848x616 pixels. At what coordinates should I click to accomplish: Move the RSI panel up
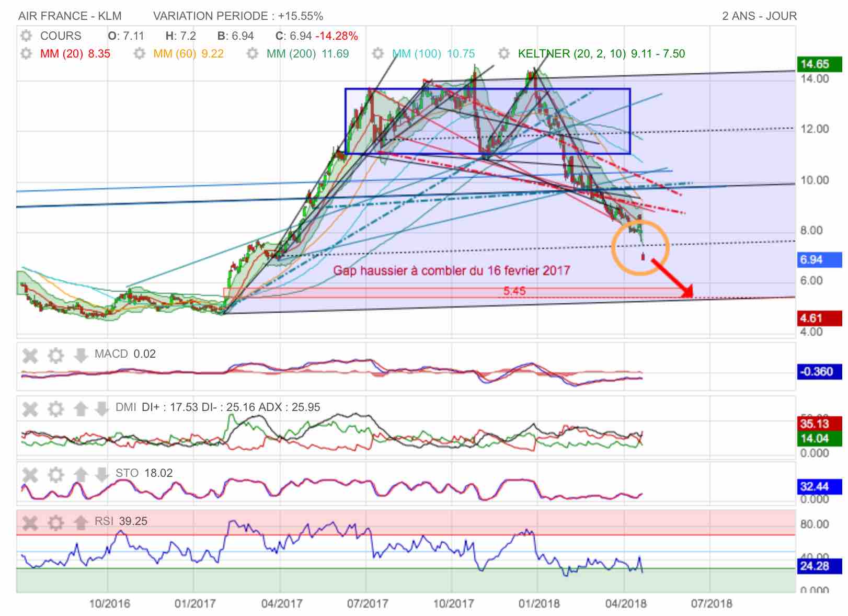click(81, 522)
